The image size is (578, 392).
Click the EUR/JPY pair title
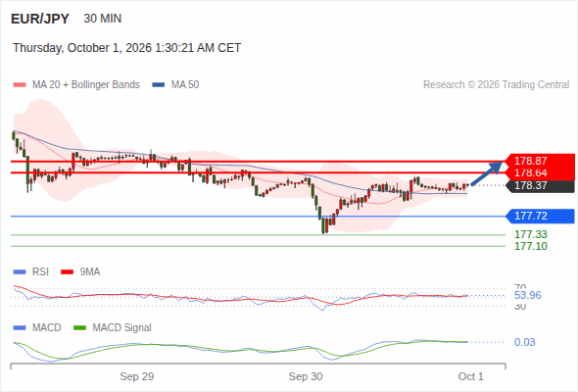click(40, 19)
